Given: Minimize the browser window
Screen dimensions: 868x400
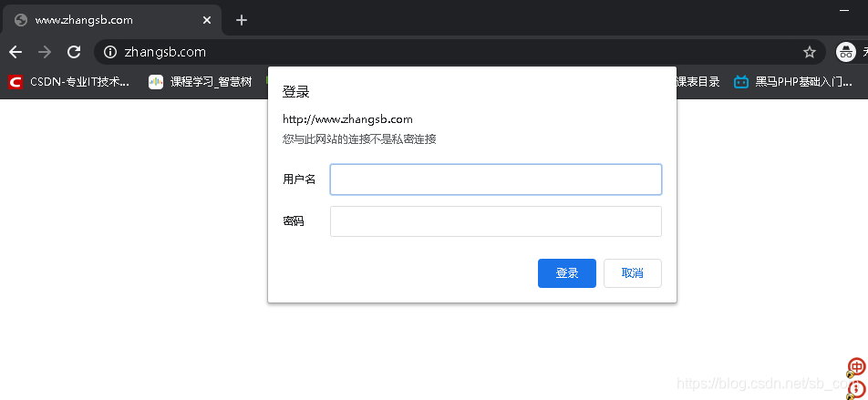Looking at the screenshot, I should [x=844, y=10].
